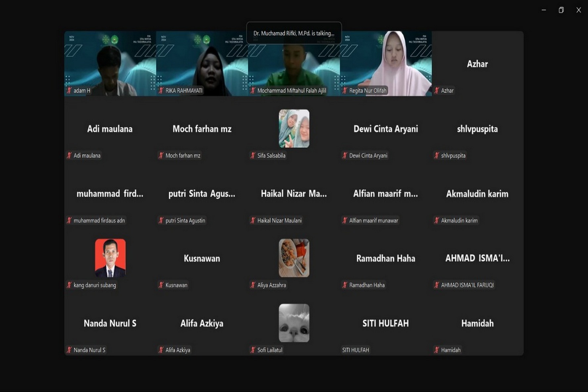Click muted mic icon beside kang danuri subang
The width and height of the screenshot is (588, 392).
[69, 285]
